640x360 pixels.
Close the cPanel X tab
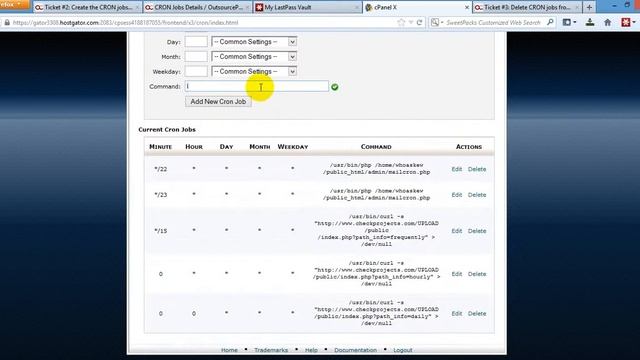point(467,7)
